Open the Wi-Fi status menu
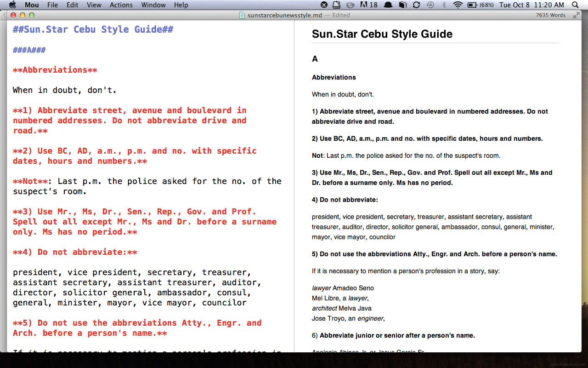This screenshot has height=368, width=588. [458, 5]
